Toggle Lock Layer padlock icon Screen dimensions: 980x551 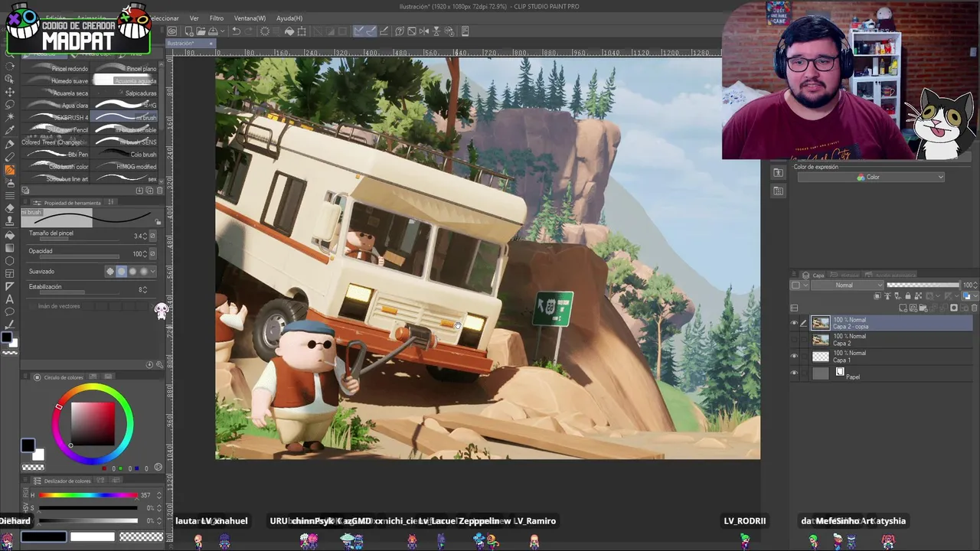pos(908,296)
